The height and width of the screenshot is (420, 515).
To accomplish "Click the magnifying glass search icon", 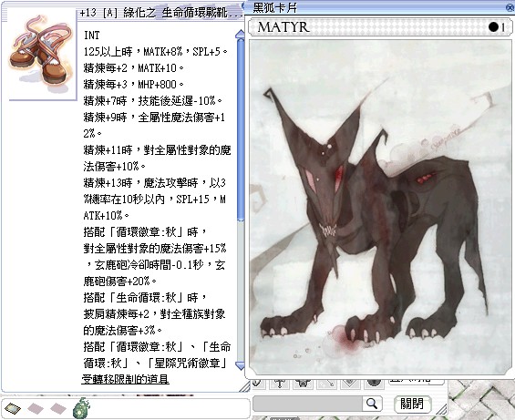I will tap(372, 404).
